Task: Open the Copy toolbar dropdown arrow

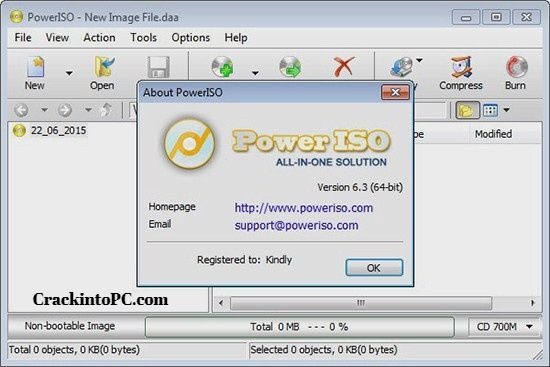Action: pos(419,60)
